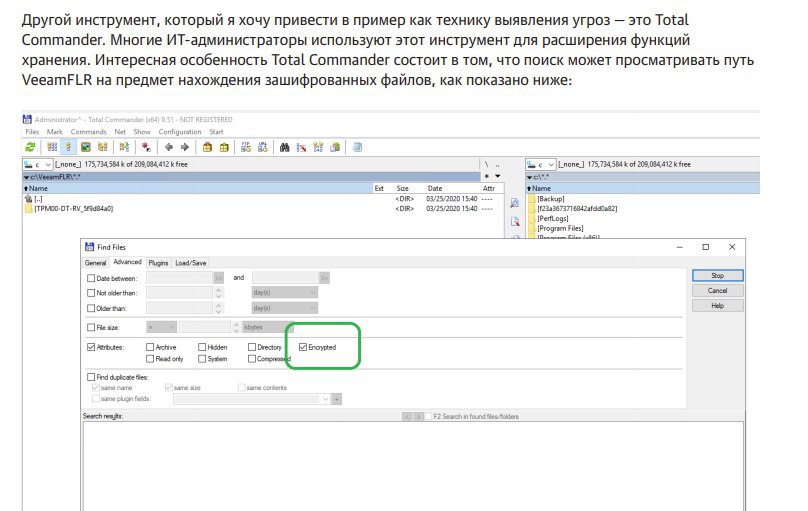
Task: Uncheck the Encrypted attribute checkbox
Action: pyautogui.click(x=303, y=347)
